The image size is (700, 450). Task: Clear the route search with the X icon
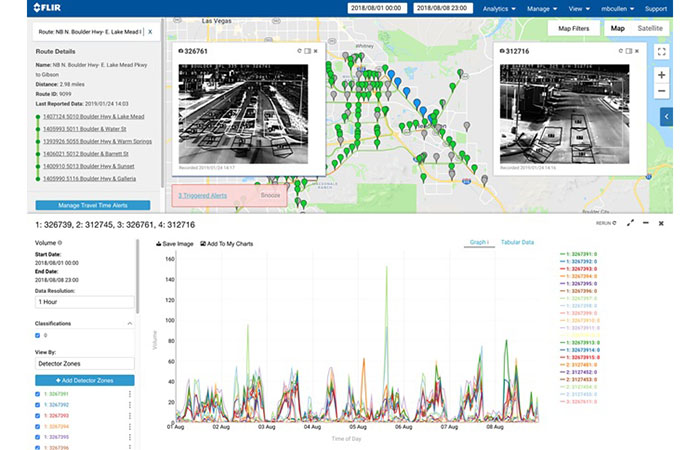150,32
